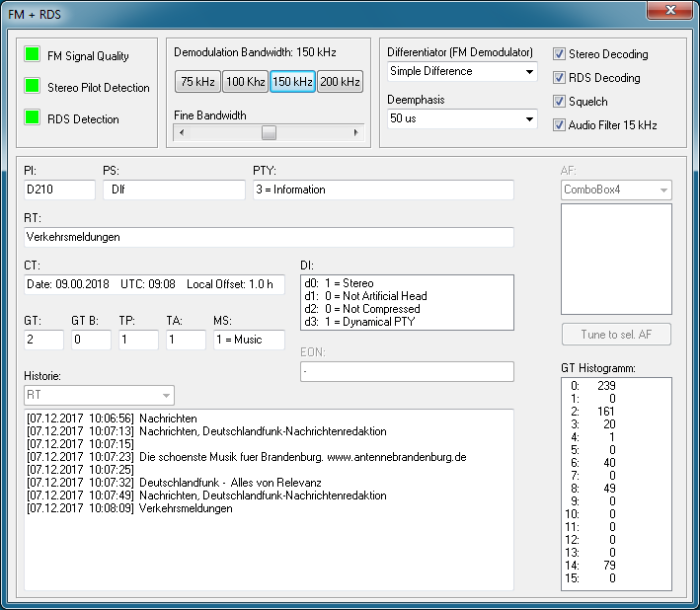Click the RT field Verkehrsmeldungen

tap(269, 237)
